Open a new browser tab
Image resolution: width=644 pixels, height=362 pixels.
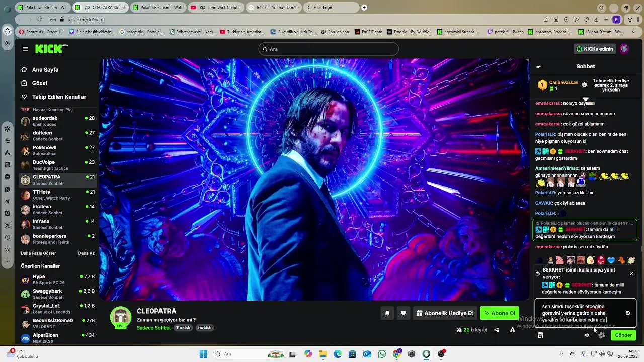pos(364,8)
